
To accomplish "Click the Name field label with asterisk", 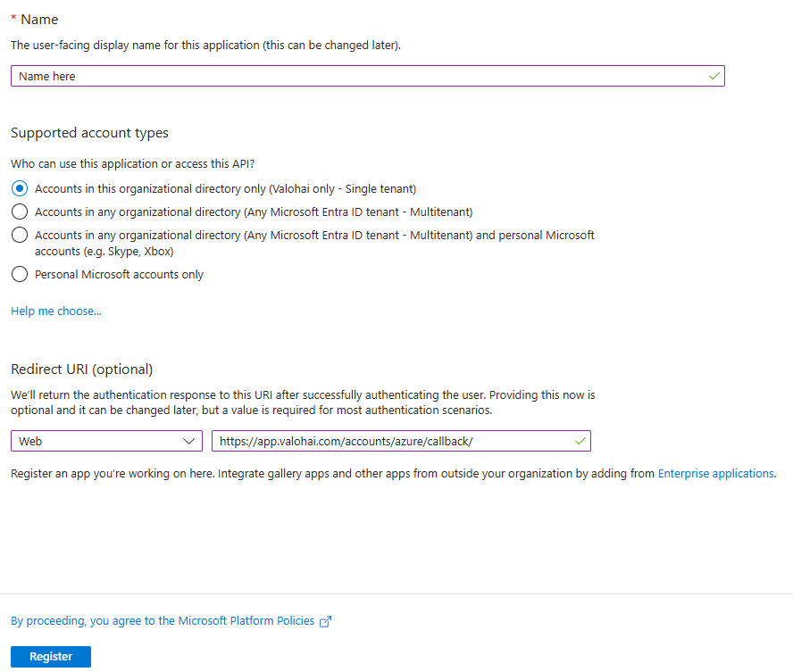I will [x=35, y=20].
